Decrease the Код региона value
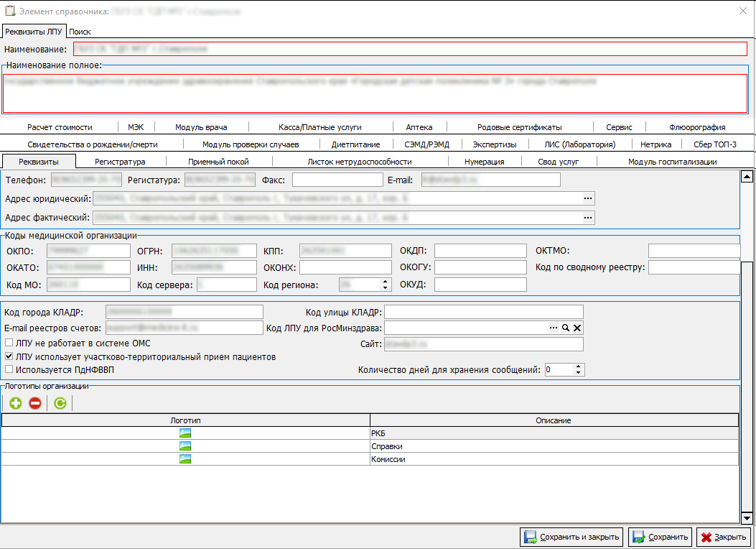 point(385,288)
